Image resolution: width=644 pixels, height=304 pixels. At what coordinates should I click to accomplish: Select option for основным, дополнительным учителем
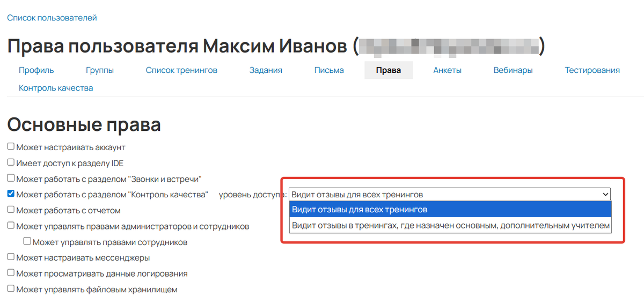click(x=450, y=226)
